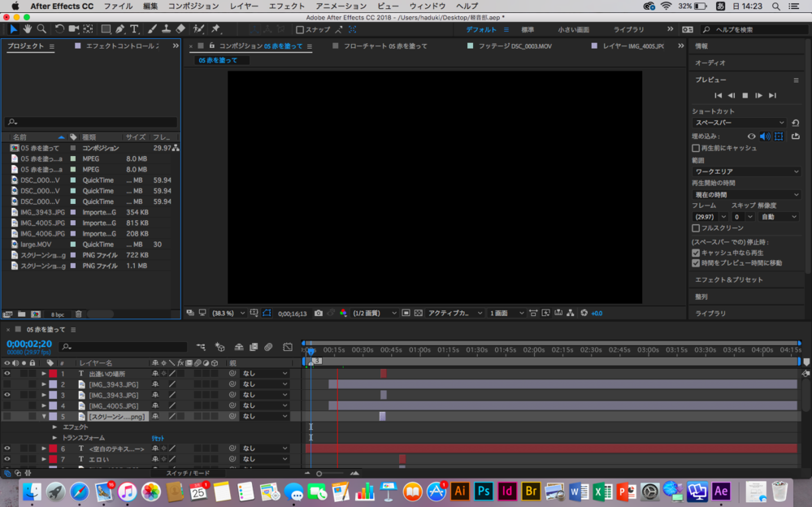This screenshot has height=507, width=812.
Task: Open the graph editor icon
Action: (288, 347)
